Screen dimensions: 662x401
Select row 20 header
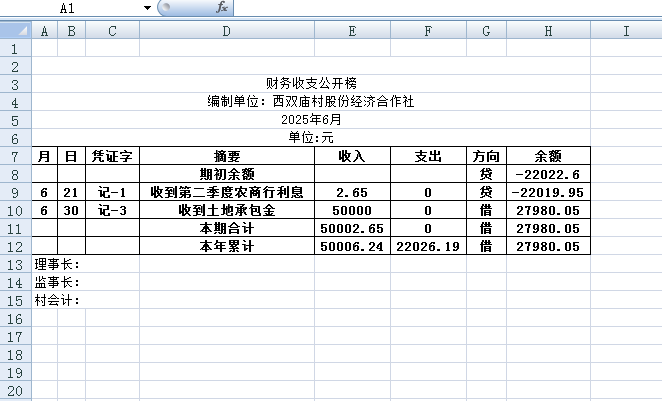(16, 372)
